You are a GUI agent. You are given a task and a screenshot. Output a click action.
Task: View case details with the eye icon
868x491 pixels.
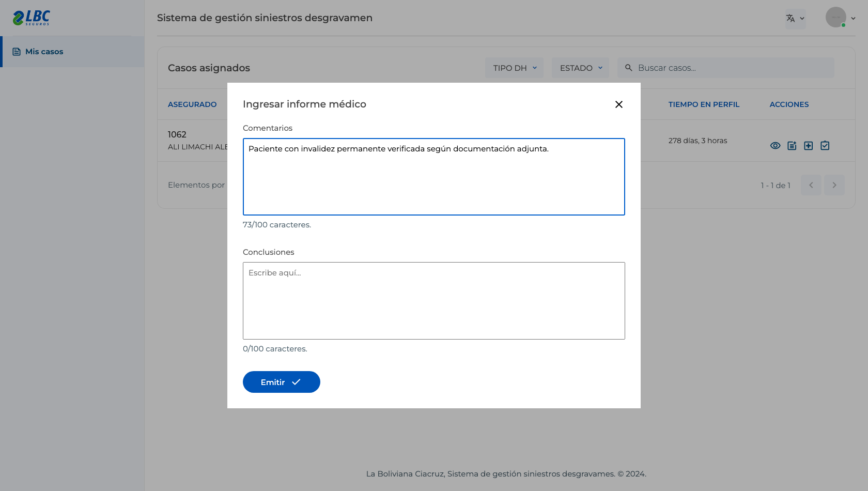[776, 146]
